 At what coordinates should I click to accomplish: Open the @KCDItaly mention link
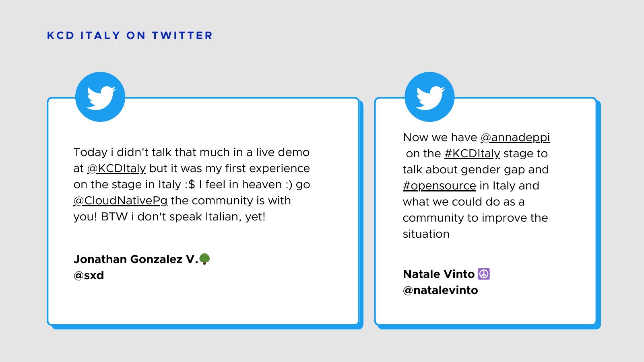(116, 169)
